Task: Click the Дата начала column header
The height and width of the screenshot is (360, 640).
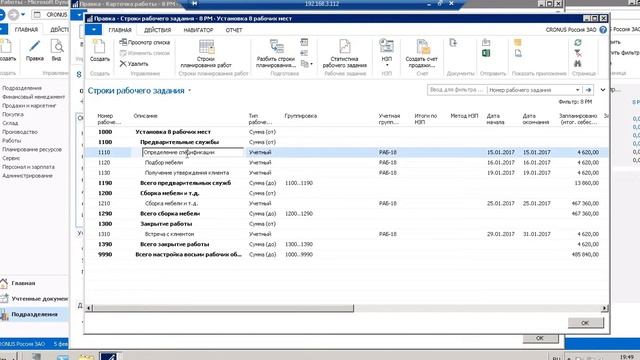Action: (496, 119)
